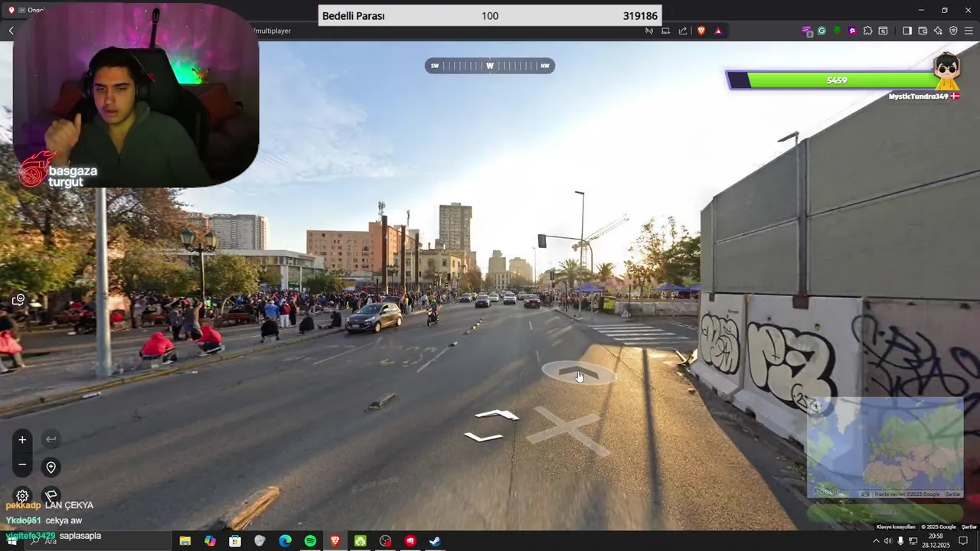Click the green guess button below map
This screenshot has height=551, width=980.
pyautogui.click(x=885, y=513)
